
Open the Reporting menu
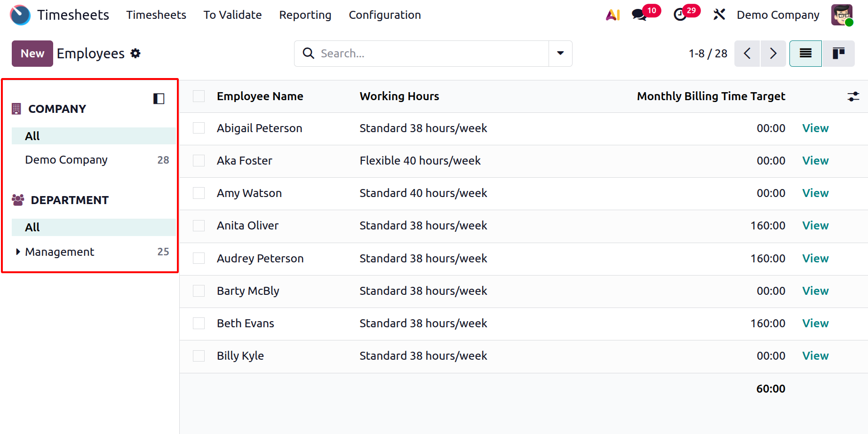pos(305,15)
